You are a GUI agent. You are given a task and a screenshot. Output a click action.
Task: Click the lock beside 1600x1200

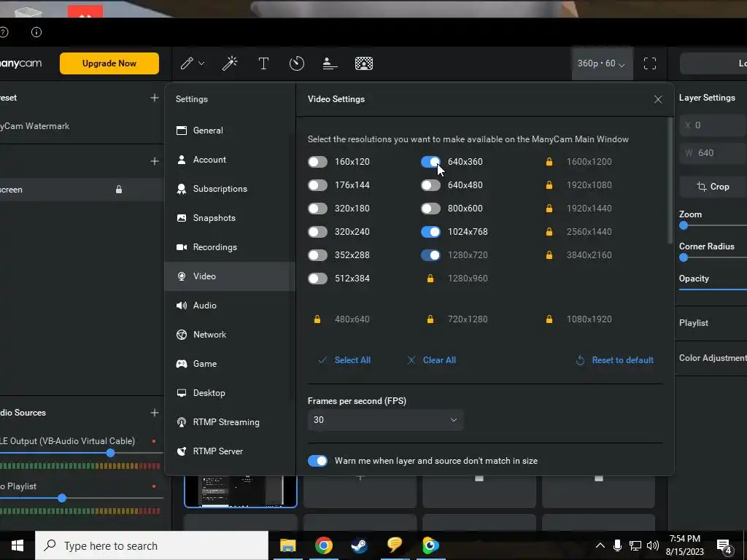point(549,161)
